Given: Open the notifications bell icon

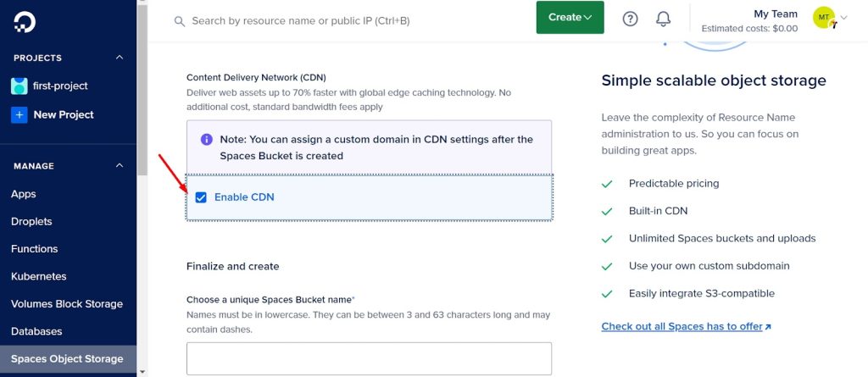Looking at the screenshot, I should 663,19.
